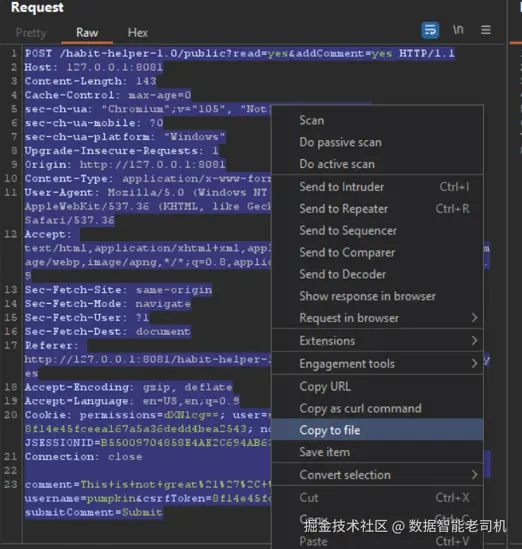Expand the Request in browser submenu

(x=377, y=318)
